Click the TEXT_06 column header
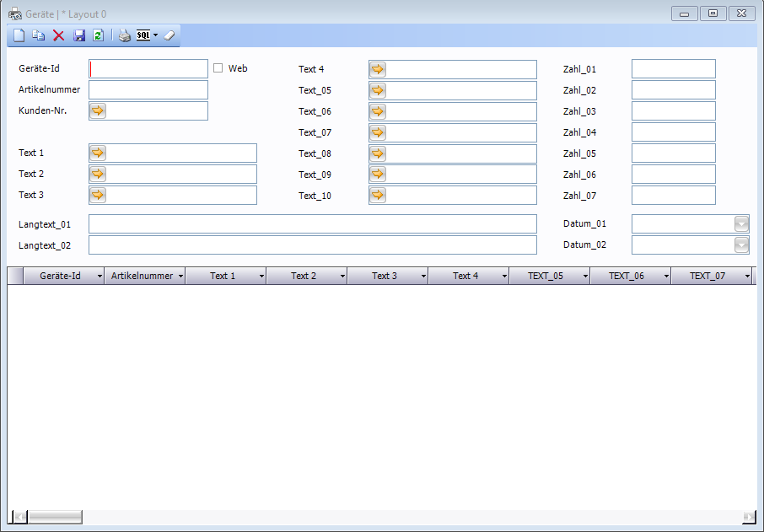The image size is (764, 532). click(x=626, y=276)
